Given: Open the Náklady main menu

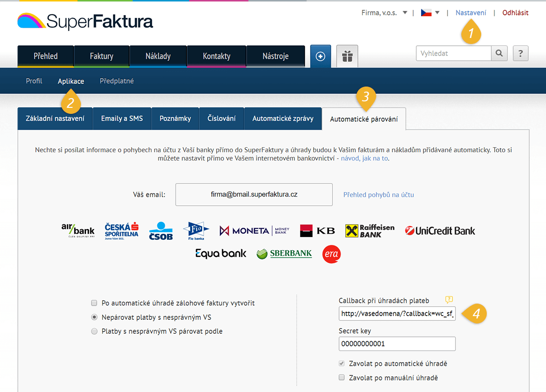Looking at the screenshot, I should pyautogui.click(x=158, y=56).
